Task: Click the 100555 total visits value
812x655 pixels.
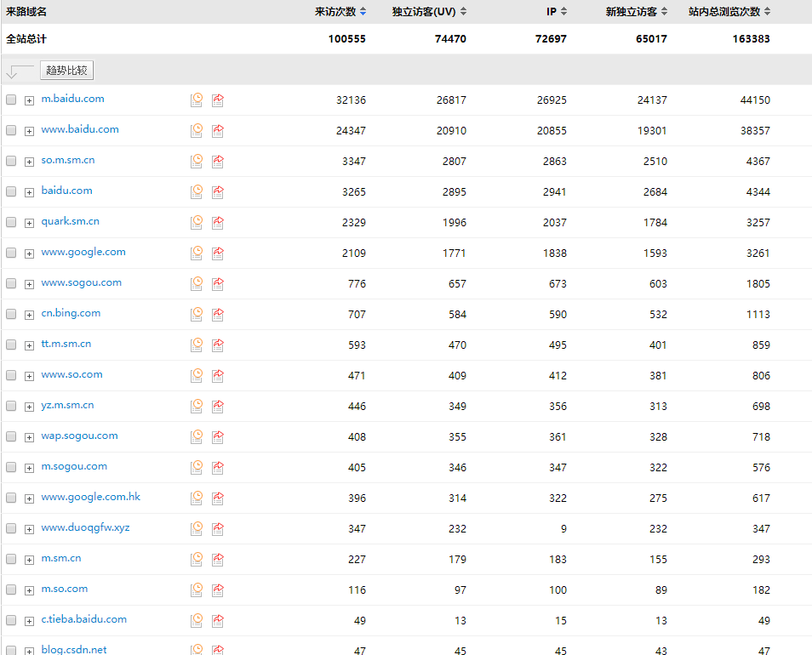Action: [x=347, y=39]
